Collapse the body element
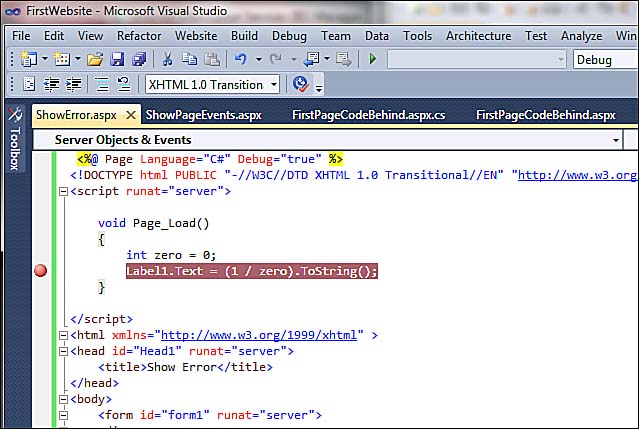 63,399
